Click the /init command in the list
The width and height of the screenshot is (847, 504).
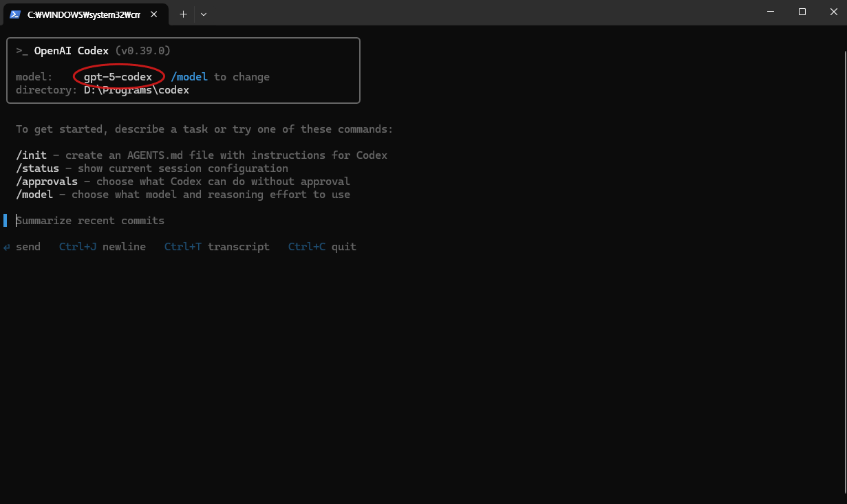[x=31, y=155]
